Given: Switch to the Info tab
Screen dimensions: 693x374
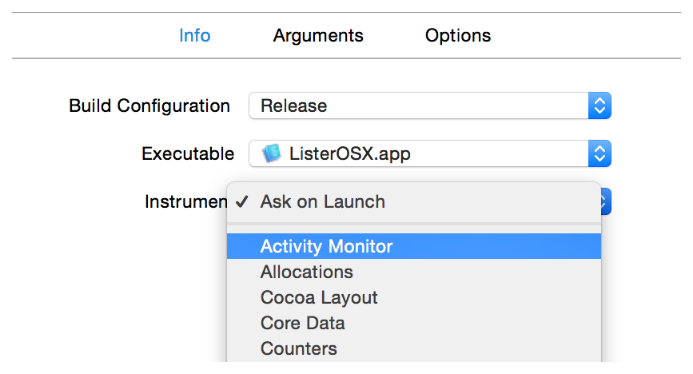Looking at the screenshot, I should point(194,35).
